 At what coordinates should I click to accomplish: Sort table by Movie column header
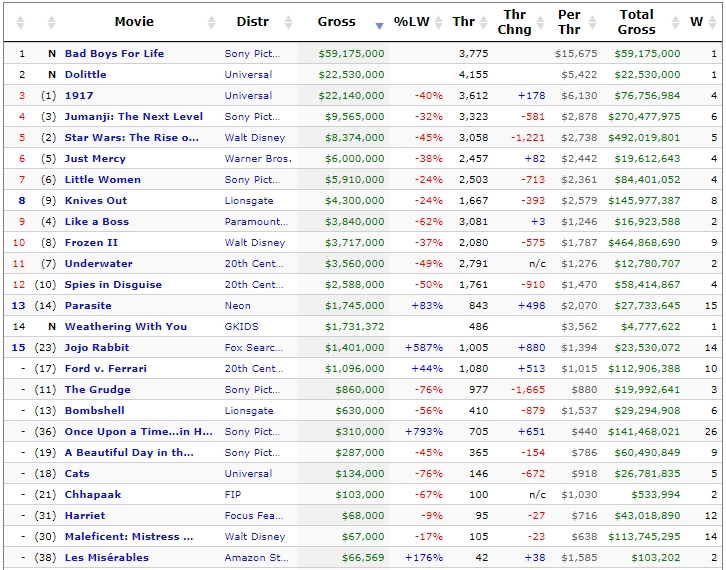click(x=134, y=22)
